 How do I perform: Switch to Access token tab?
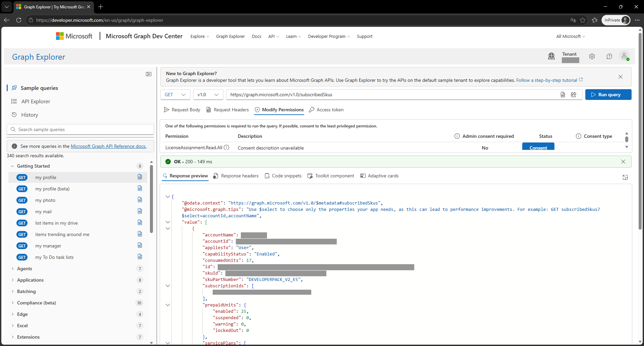click(326, 110)
